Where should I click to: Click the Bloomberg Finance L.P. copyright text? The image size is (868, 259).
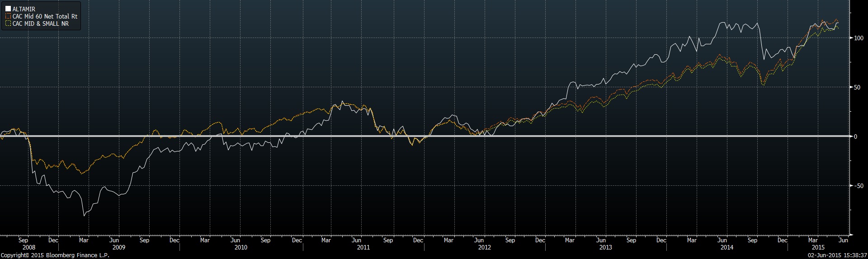pyautogui.click(x=55, y=255)
